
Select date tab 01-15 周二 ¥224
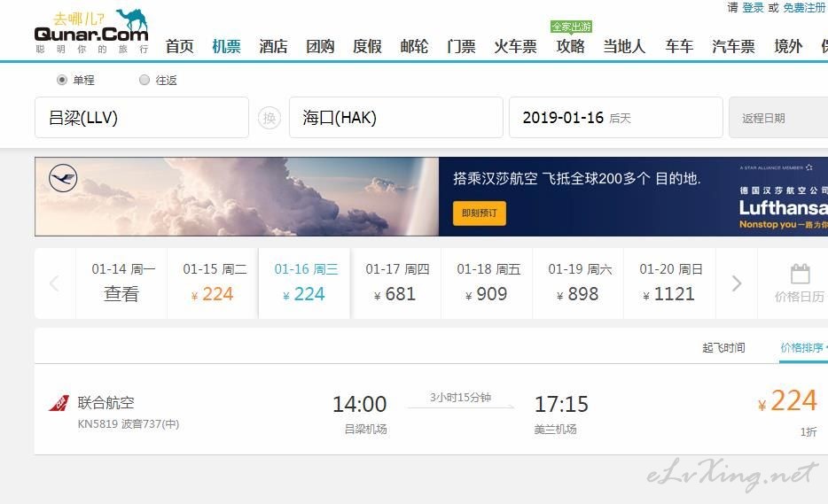(x=213, y=283)
